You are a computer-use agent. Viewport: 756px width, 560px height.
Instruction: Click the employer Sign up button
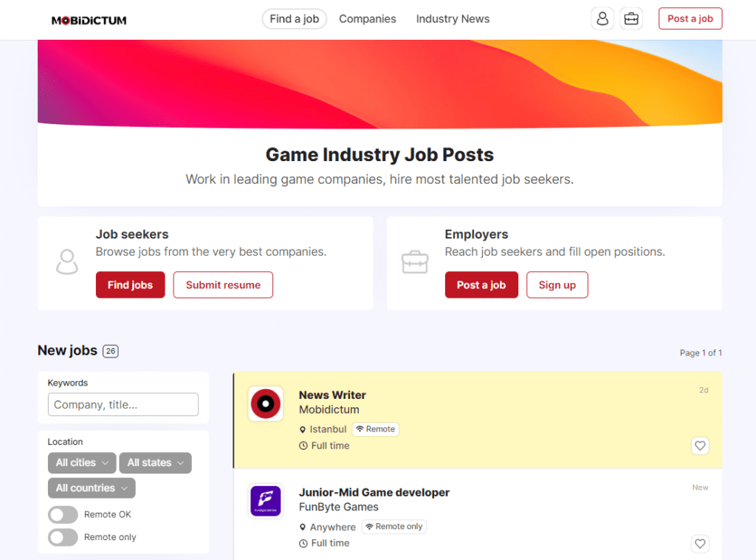[x=557, y=285]
